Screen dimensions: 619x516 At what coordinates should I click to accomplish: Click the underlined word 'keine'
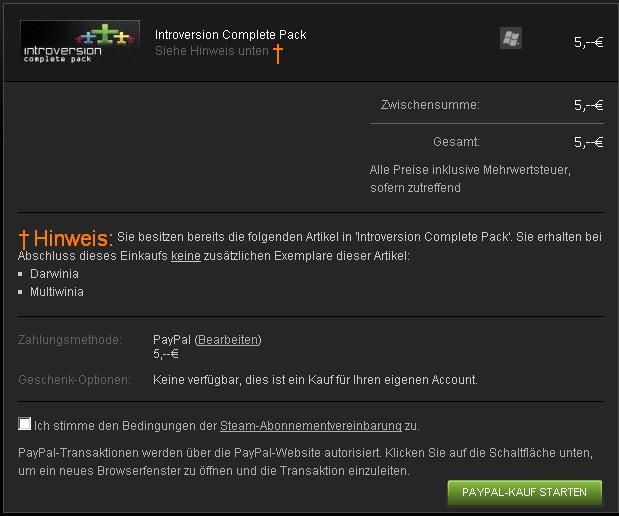(186, 256)
